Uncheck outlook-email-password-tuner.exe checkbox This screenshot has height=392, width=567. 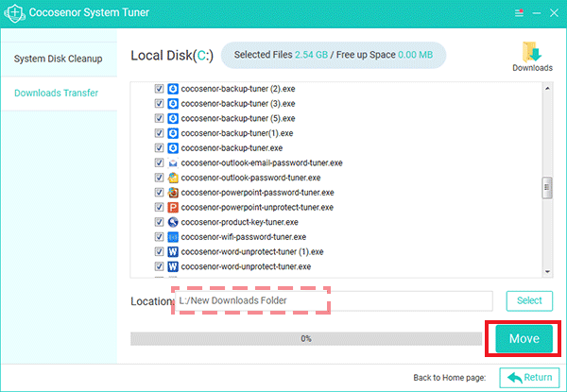(x=159, y=163)
